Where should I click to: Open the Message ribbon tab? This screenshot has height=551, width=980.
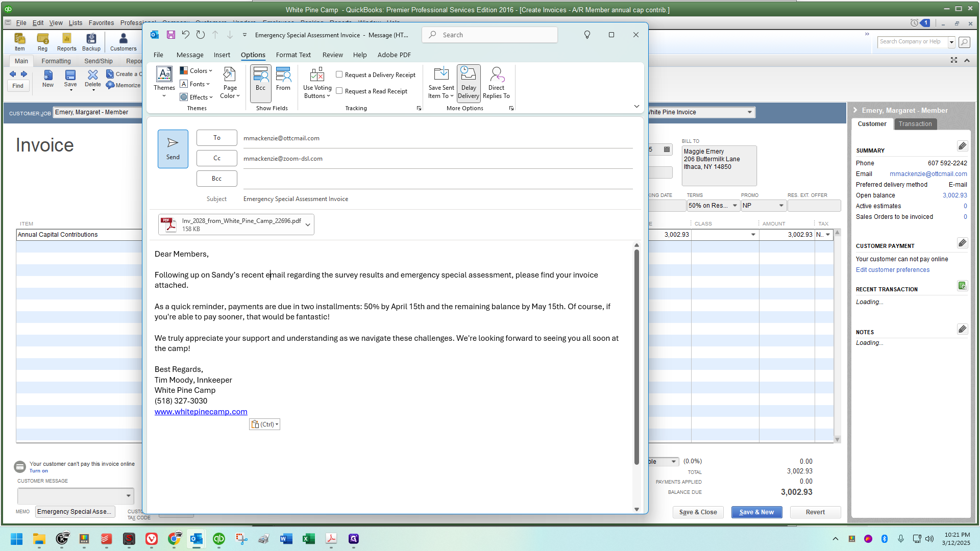190,55
